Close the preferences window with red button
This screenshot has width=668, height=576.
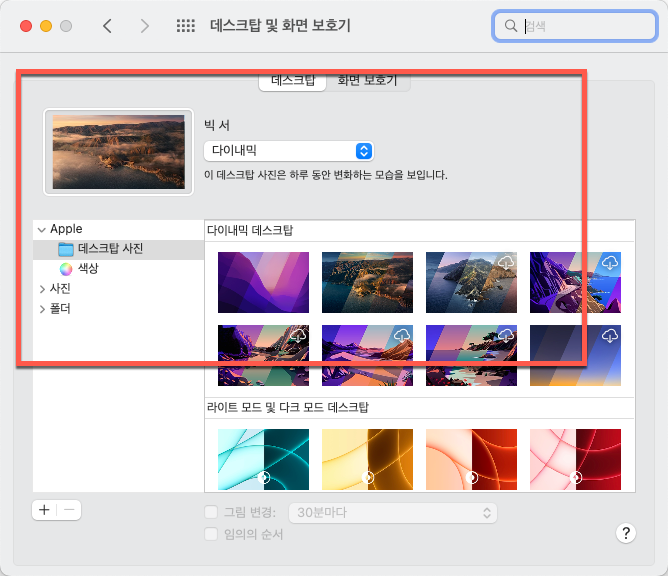click(x=26, y=26)
